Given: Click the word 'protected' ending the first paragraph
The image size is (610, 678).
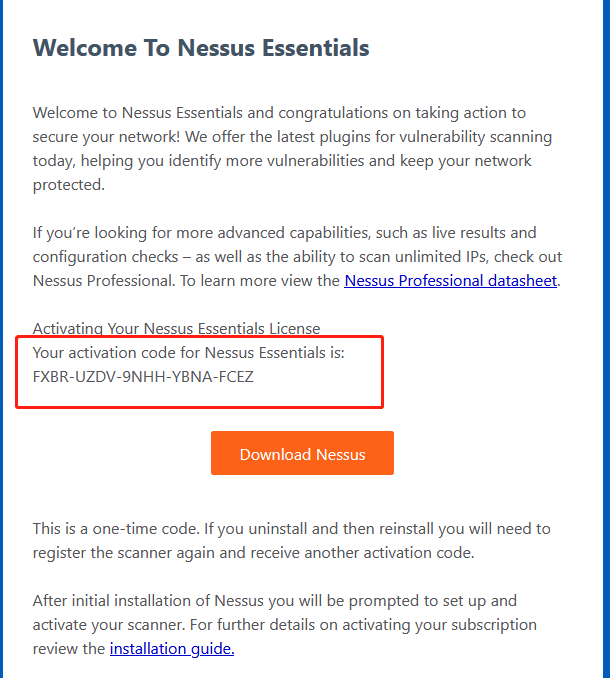Looking at the screenshot, I should pos(69,185).
